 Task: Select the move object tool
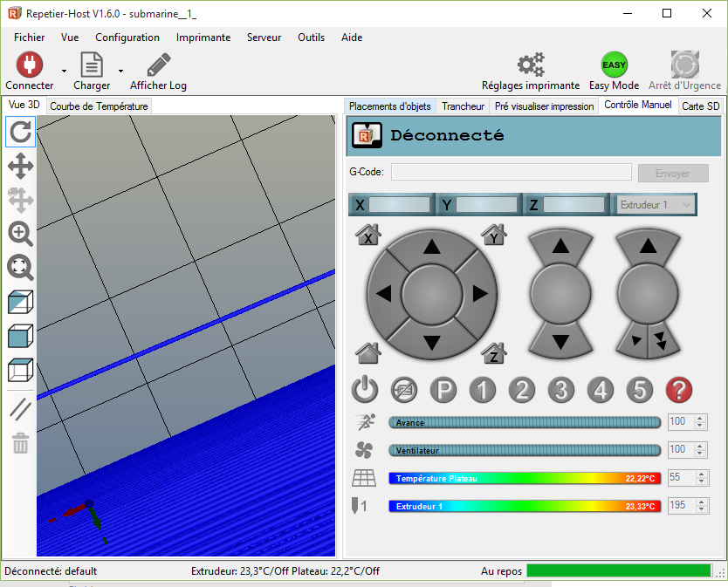pyautogui.click(x=20, y=200)
